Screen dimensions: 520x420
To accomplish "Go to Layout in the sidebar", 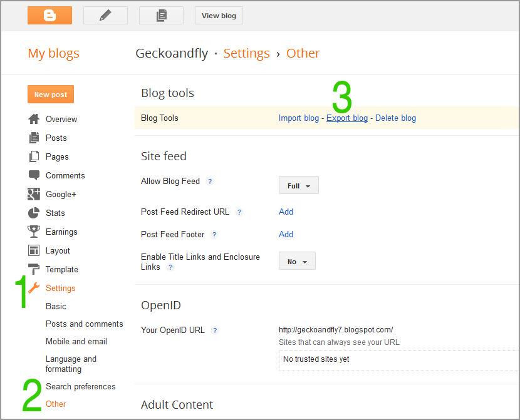I will click(58, 251).
